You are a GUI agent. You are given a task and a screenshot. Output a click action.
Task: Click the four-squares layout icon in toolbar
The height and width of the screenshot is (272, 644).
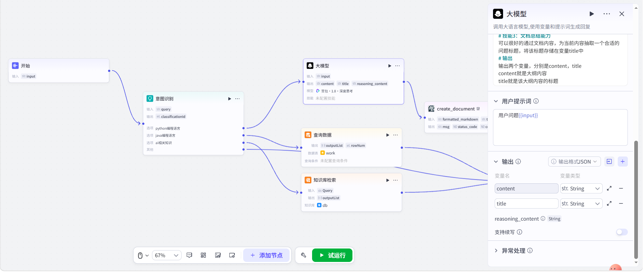pyautogui.click(x=203, y=255)
